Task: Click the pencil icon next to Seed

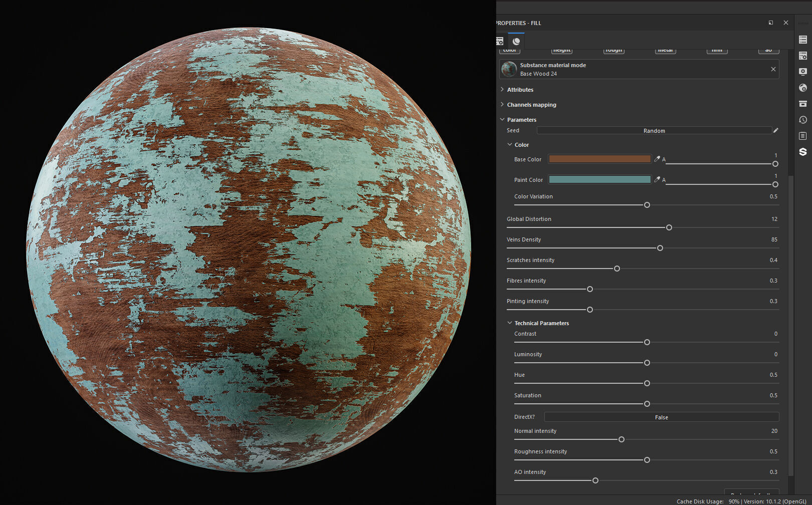Action: [775, 130]
